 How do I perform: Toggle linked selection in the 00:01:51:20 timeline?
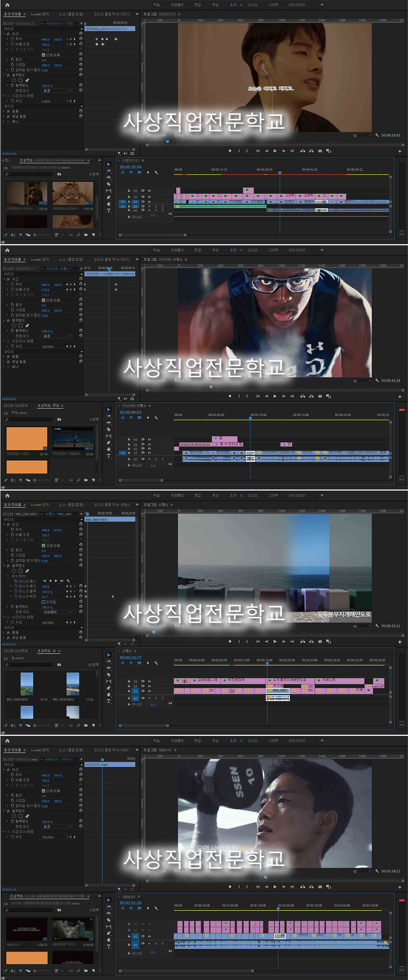pos(139,909)
